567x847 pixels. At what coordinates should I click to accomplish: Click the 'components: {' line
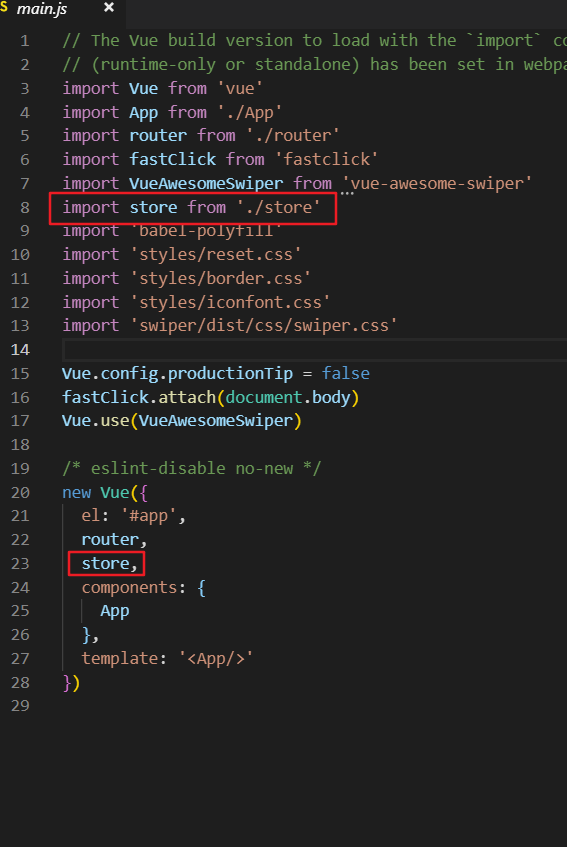143,588
